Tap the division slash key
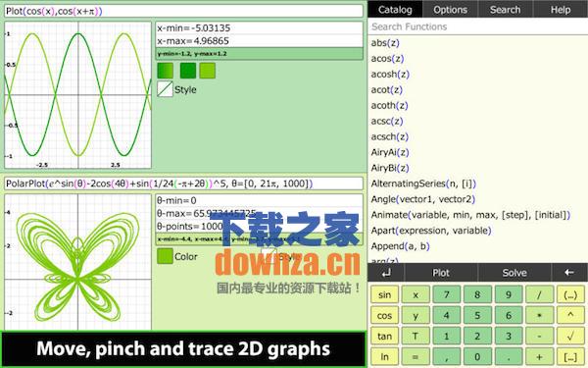 click(539, 294)
